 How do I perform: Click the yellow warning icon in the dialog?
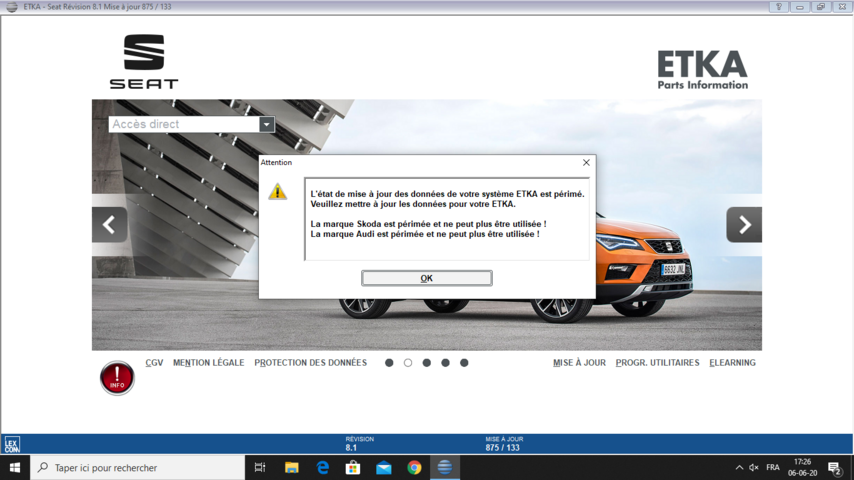click(x=277, y=191)
